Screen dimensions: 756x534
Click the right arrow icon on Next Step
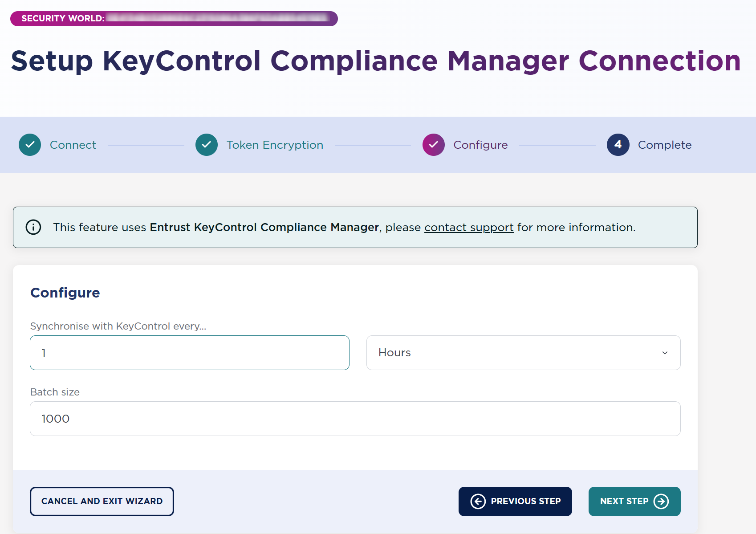[661, 501]
